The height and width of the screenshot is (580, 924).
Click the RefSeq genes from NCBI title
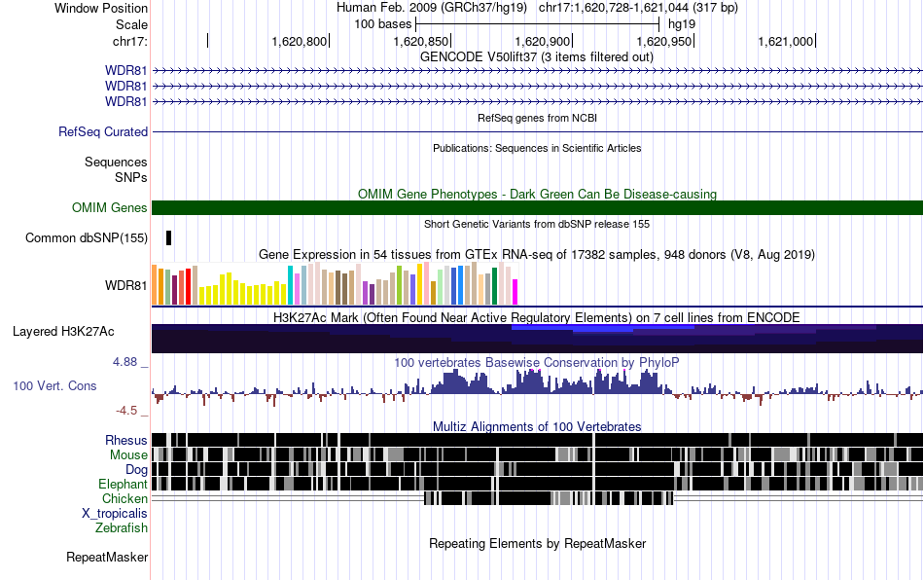point(538,118)
